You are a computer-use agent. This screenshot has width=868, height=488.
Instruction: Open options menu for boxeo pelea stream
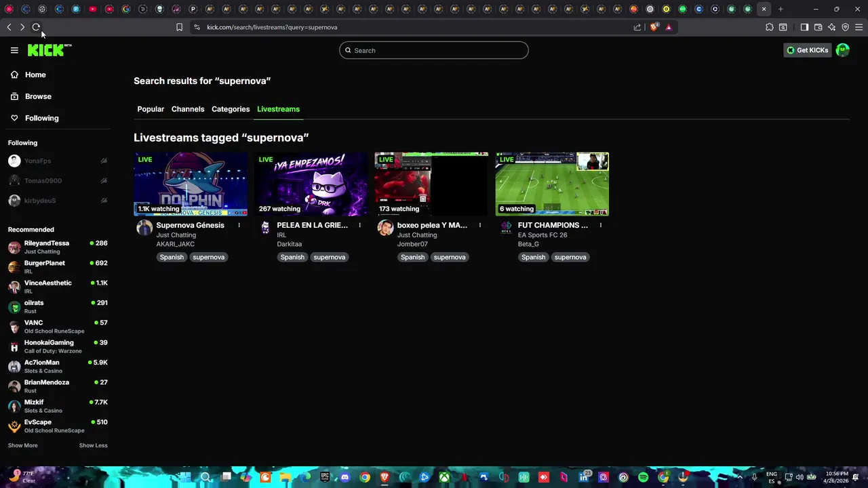479,225
